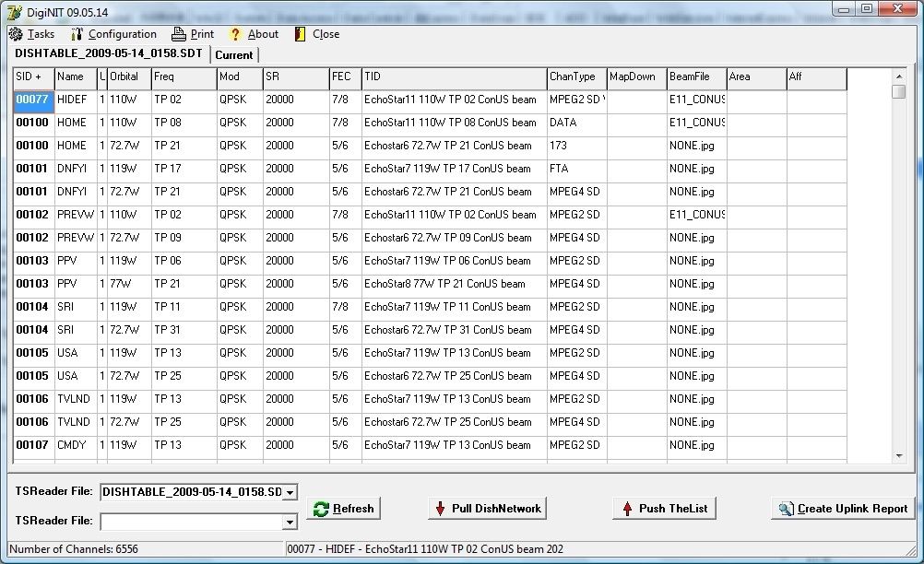Click the MapDown column header

[637, 79]
